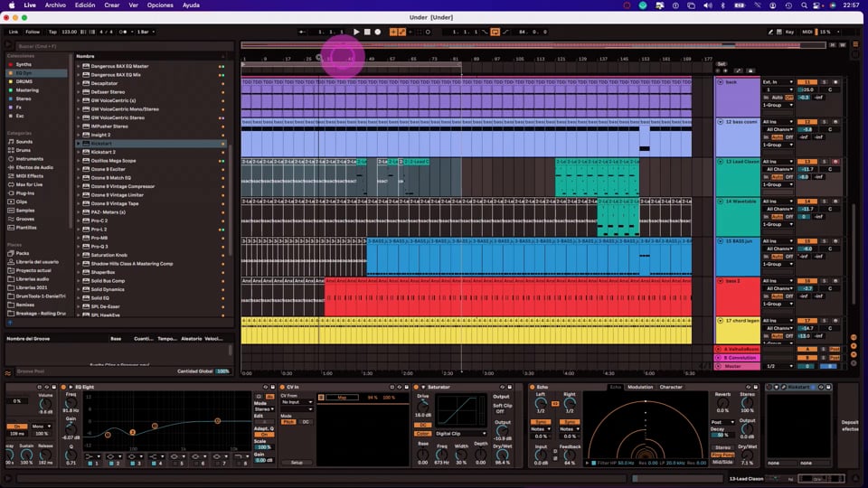Open the 1 Bar quantization dropdown

point(146,33)
